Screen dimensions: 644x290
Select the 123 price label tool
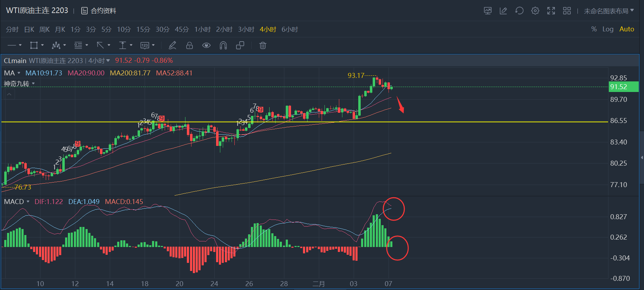pos(145,45)
